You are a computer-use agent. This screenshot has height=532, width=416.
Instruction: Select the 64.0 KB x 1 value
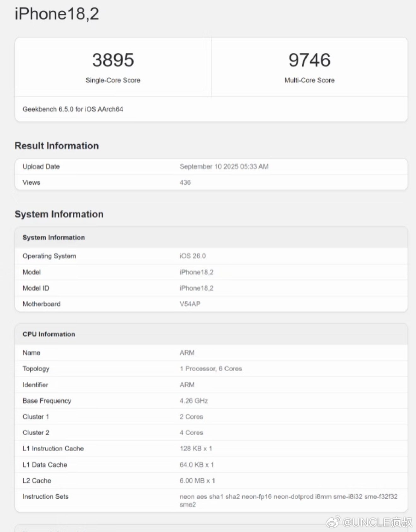coord(197,465)
